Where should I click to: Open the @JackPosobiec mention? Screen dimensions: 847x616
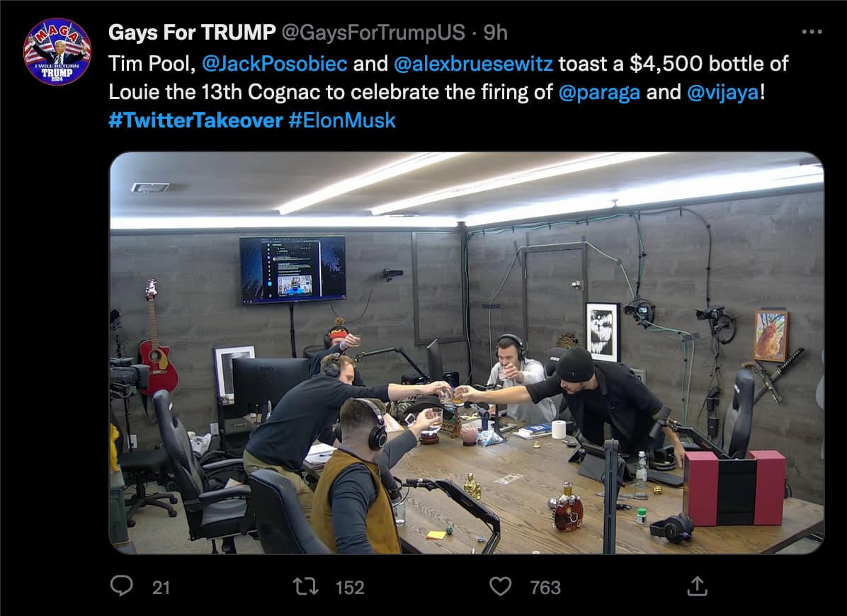274,64
